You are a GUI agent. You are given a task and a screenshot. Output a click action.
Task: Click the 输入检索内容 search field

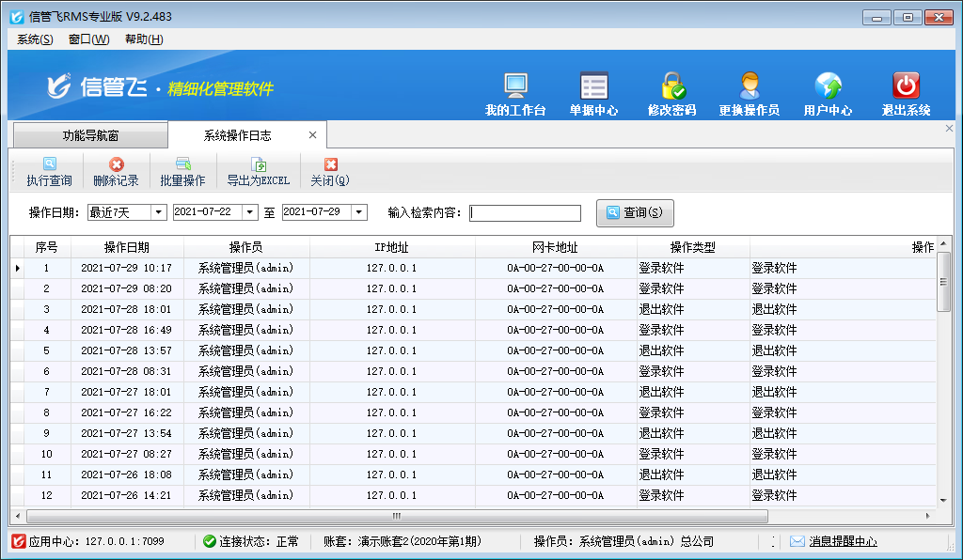click(525, 213)
